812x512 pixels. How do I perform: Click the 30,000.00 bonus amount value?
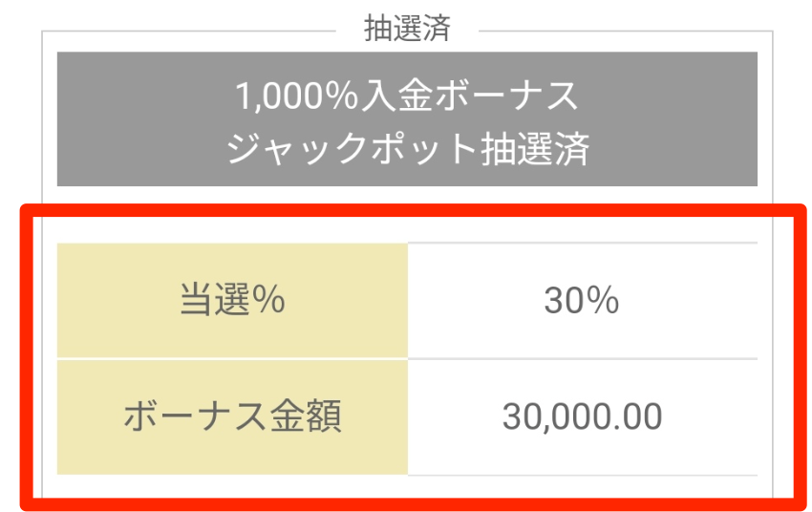click(582, 416)
